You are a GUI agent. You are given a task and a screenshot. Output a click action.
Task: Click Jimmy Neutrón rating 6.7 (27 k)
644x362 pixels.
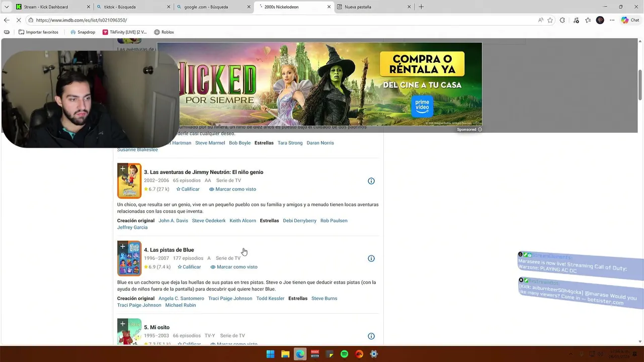[156, 189]
